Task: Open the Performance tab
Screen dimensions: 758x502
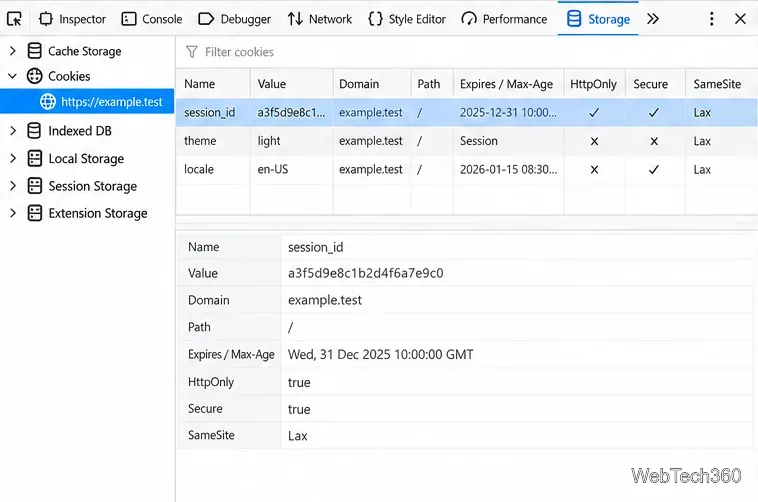Action: [504, 19]
